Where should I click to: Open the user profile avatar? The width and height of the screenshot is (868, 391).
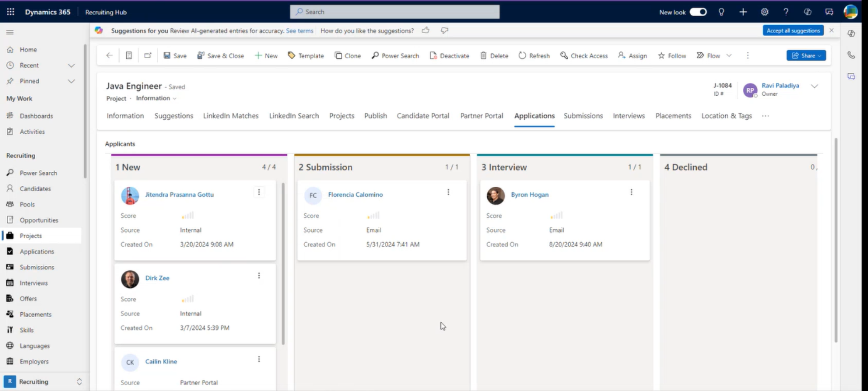tap(850, 12)
